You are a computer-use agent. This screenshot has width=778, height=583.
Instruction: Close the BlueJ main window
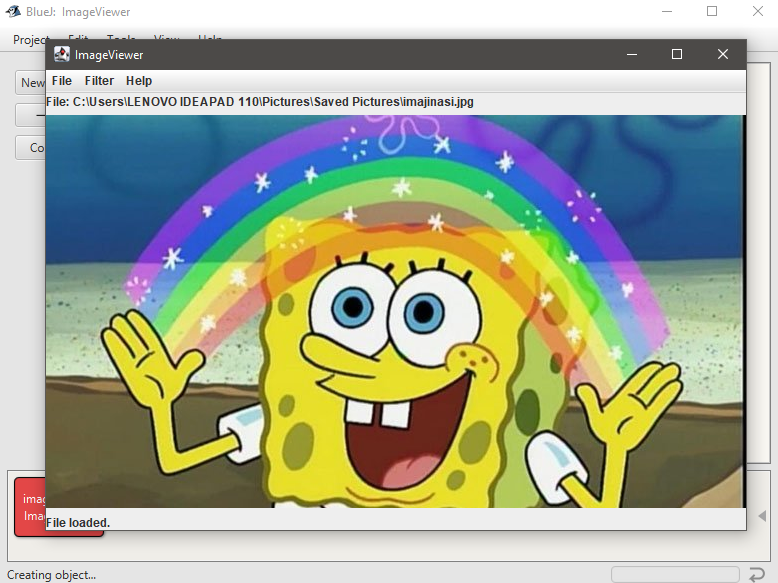758,11
